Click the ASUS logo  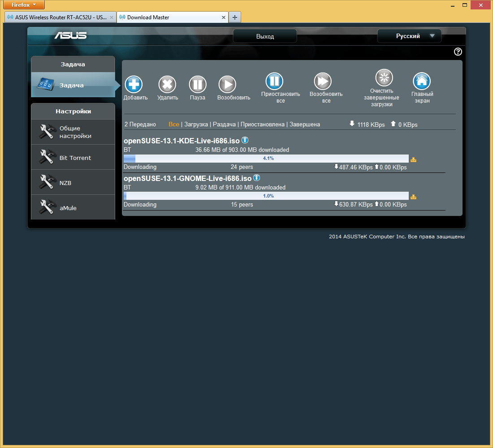(x=71, y=35)
